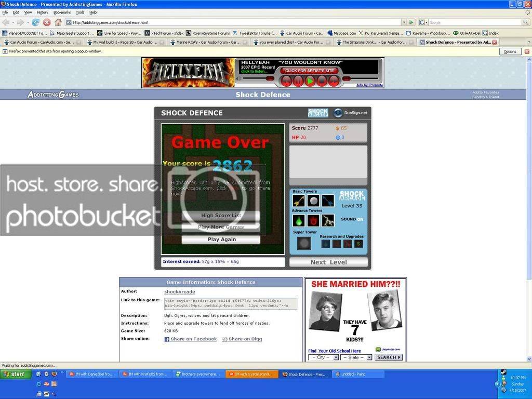The width and height of the screenshot is (532, 399).
Task: Click popup blocker Options button
Action: coord(510,51)
